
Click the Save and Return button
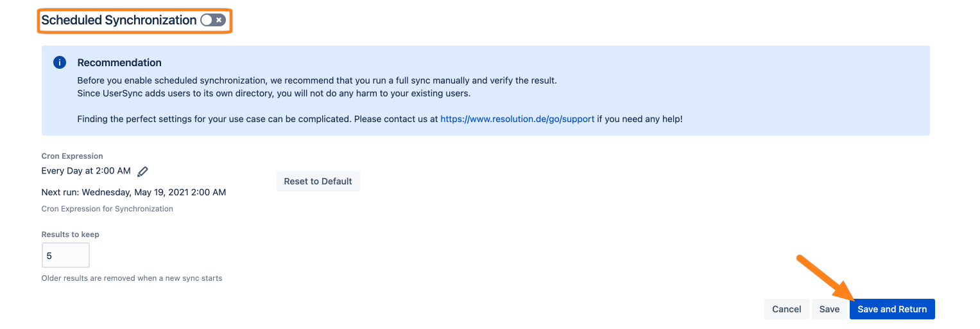(x=892, y=309)
